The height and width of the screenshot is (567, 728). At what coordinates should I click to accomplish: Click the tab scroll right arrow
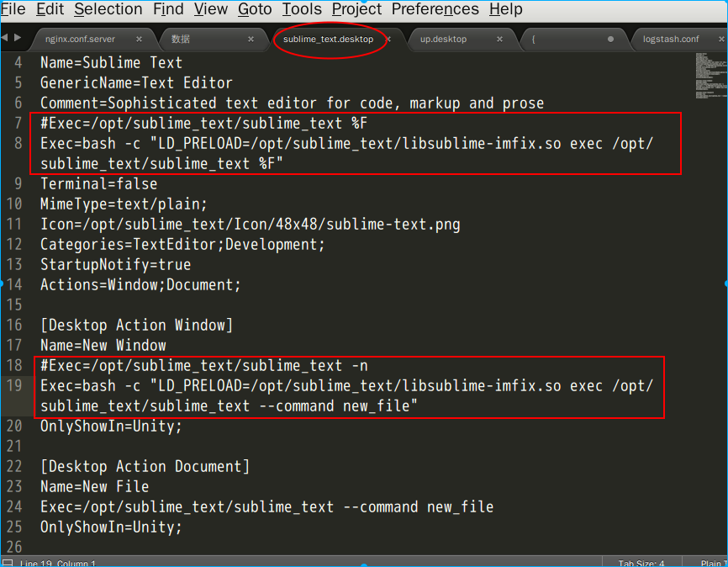coord(16,38)
